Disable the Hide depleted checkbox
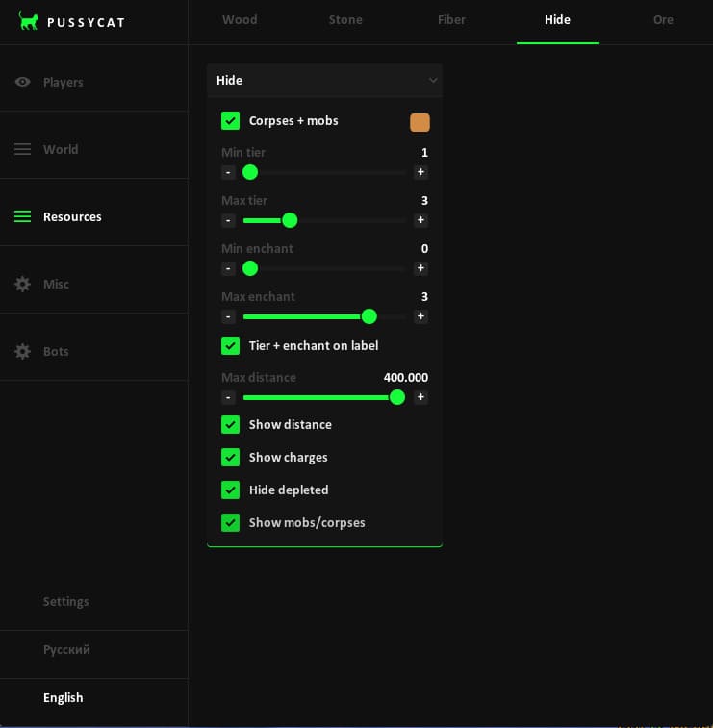The width and height of the screenshot is (713, 728). click(x=230, y=490)
